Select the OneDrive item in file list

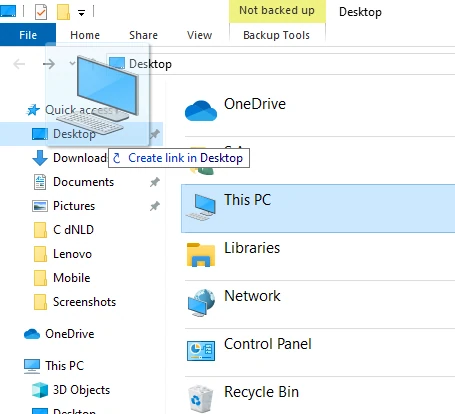[255, 104]
